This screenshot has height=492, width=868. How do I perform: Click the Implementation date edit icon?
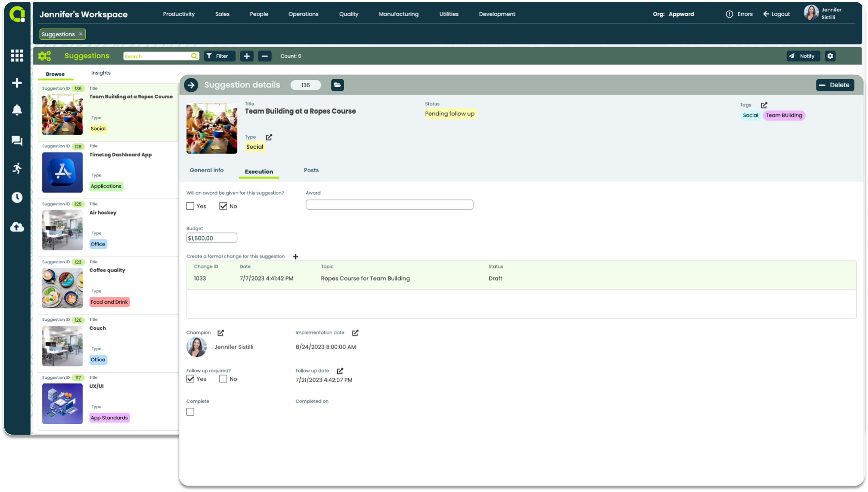coord(355,332)
